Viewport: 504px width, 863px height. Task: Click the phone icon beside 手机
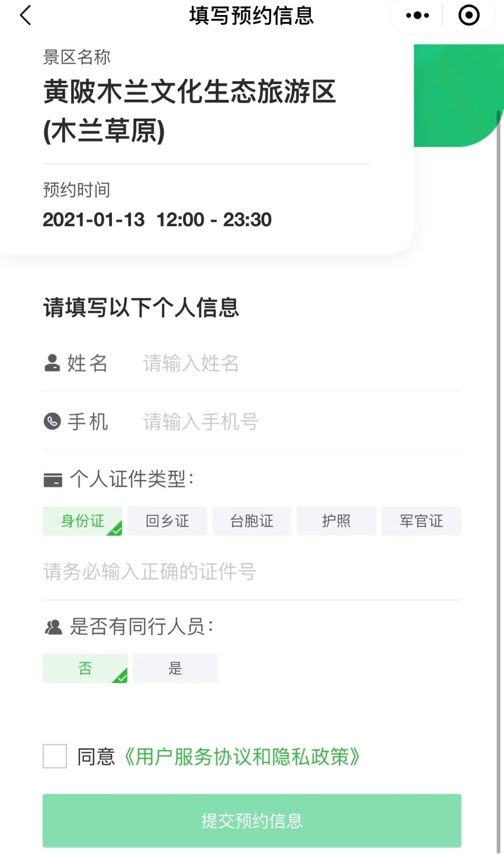click(x=52, y=421)
